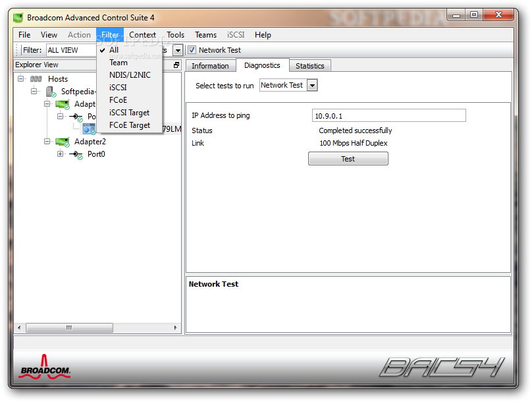Click the Hosts tree icon
Viewport: 532px width, 402px height.
coord(36,79)
